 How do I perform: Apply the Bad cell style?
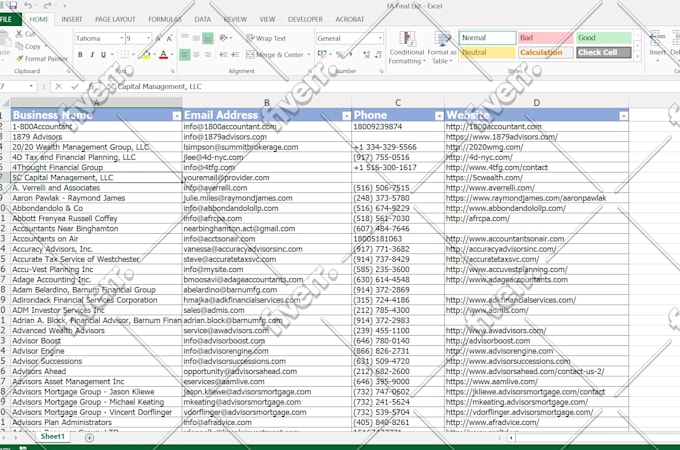tap(546, 38)
